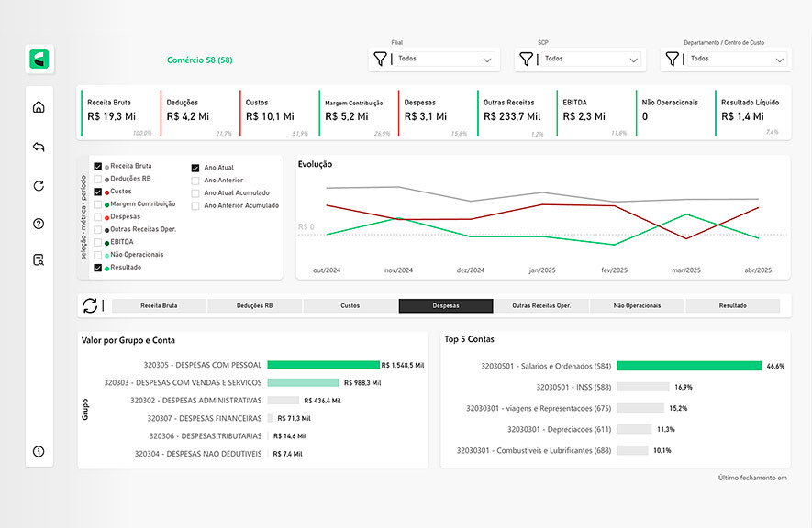Expand Departamento / Centro de Custo dropdown
812x528 pixels.
click(779, 60)
